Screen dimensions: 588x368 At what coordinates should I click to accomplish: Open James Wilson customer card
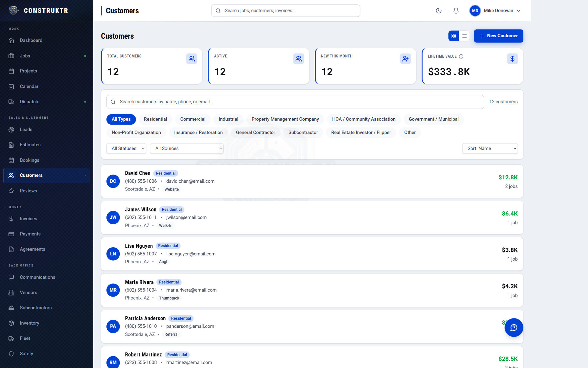312,218
